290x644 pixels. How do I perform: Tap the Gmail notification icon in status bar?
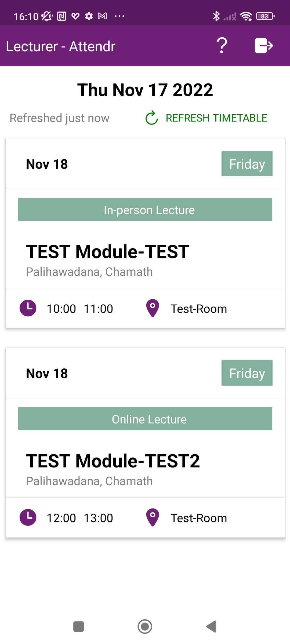point(102,16)
